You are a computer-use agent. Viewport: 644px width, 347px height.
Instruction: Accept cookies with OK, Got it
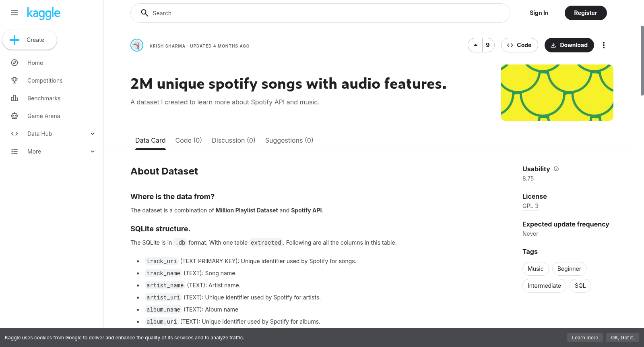click(622, 338)
